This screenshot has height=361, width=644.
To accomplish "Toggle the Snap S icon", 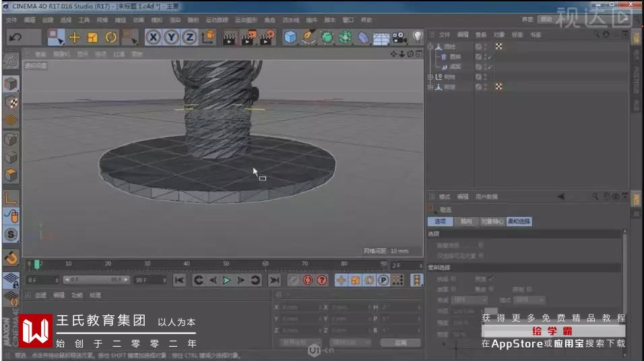I will pyautogui.click(x=11, y=234).
